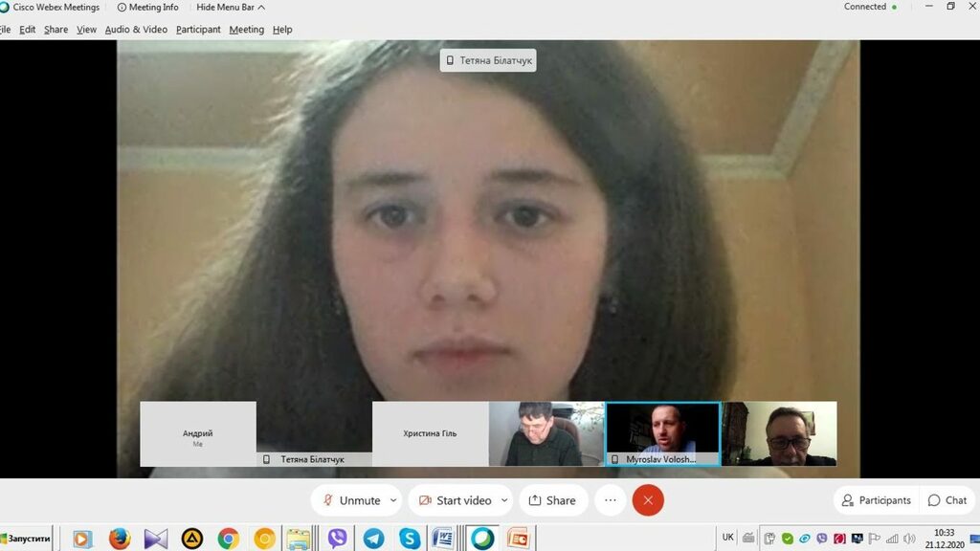Expand the audio options arrow beside Unmute
Viewport: 980px width, 551px height.
(395, 500)
